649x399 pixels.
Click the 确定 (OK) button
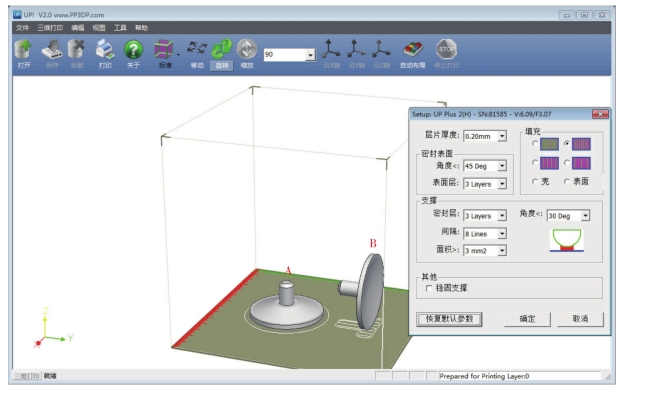click(x=527, y=319)
